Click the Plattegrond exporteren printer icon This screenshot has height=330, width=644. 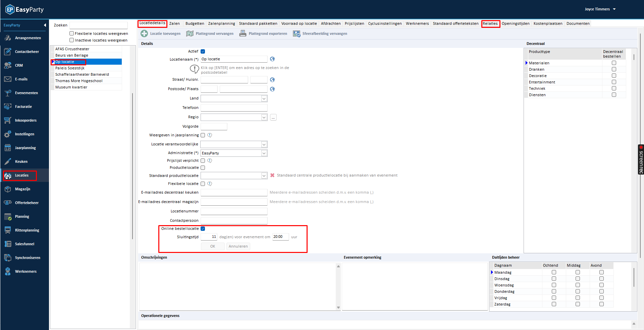click(x=243, y=34)
